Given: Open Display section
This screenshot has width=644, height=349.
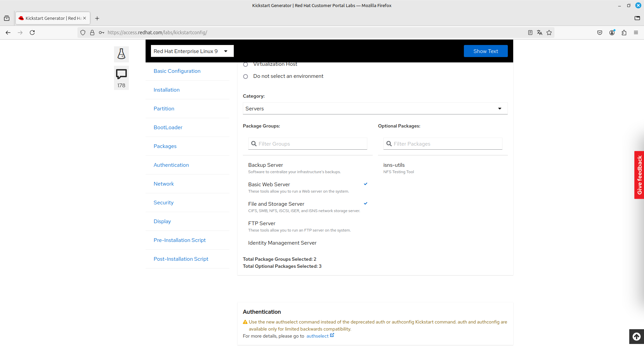Looking at the screenshot, I should 162,221.
